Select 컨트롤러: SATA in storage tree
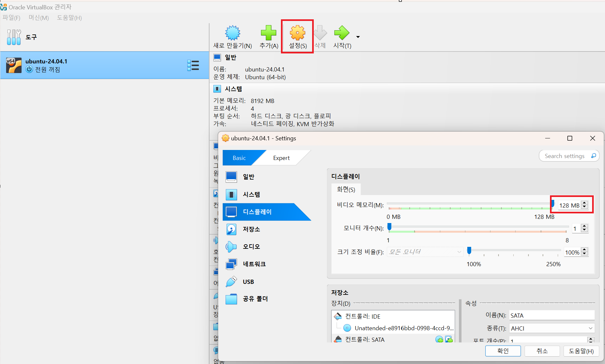Viewport: 605px width, 364px height. [365, 339]
